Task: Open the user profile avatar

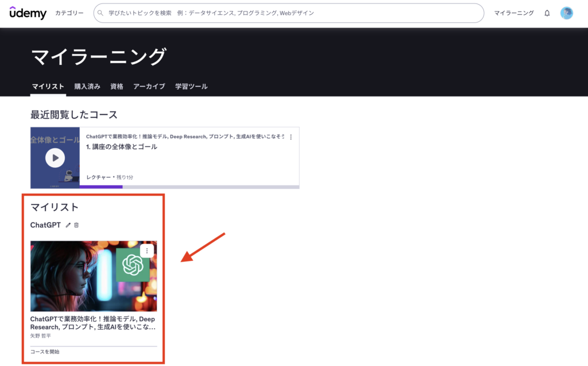Action: point(567,13)
